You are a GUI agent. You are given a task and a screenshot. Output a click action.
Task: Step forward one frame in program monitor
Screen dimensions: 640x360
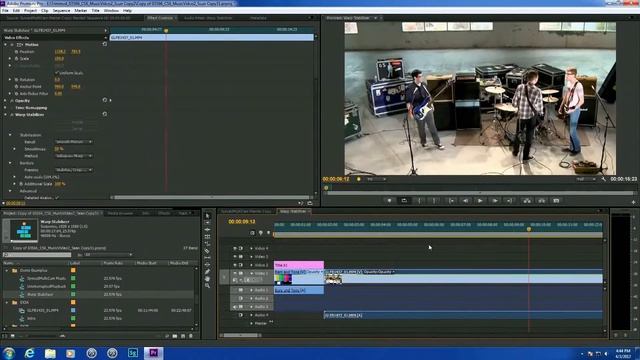point(495,200)
